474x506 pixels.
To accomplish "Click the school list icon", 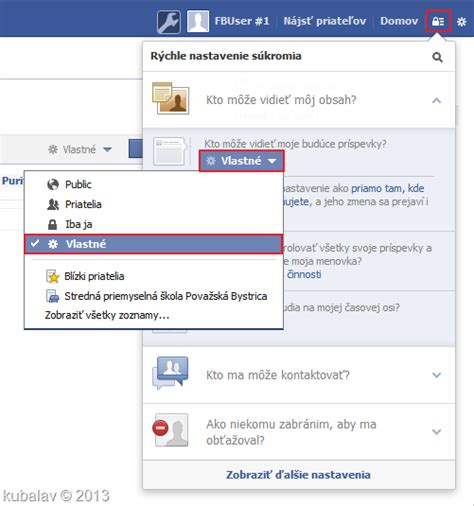I will [x=52, y=296].
